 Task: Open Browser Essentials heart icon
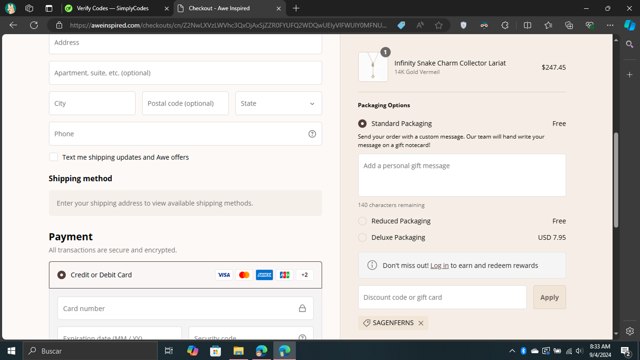coord(589,25)
